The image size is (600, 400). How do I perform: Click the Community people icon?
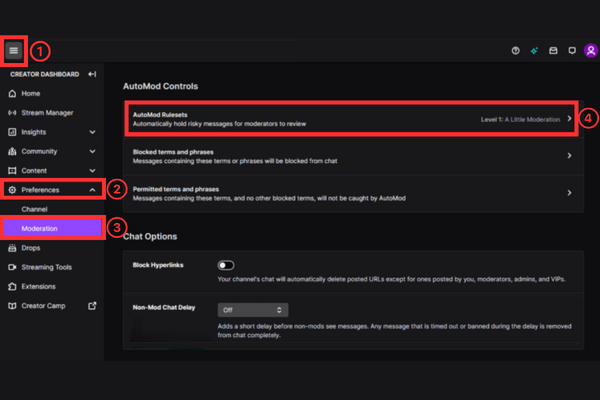click(12, 151)
